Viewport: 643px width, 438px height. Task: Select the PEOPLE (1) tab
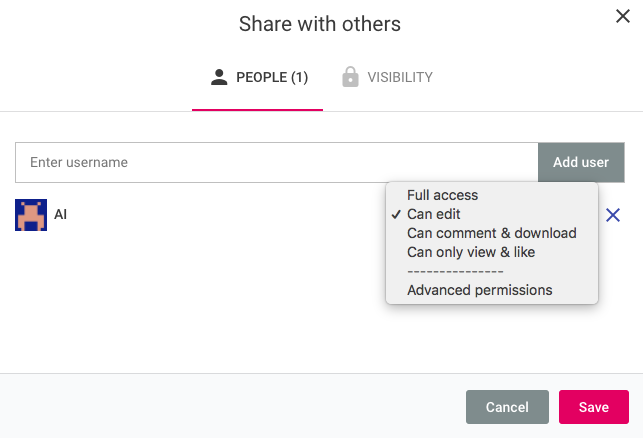pyautogui.click(x=258, y=77)
